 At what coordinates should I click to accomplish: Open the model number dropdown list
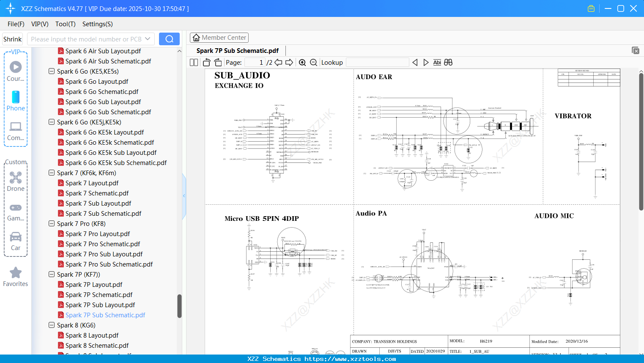click(x=147, y=38)
